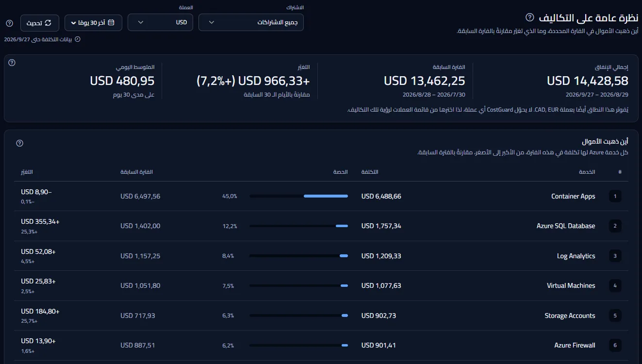Select the Virtual Machines row name
642x364 pixels.
(571, 286)
